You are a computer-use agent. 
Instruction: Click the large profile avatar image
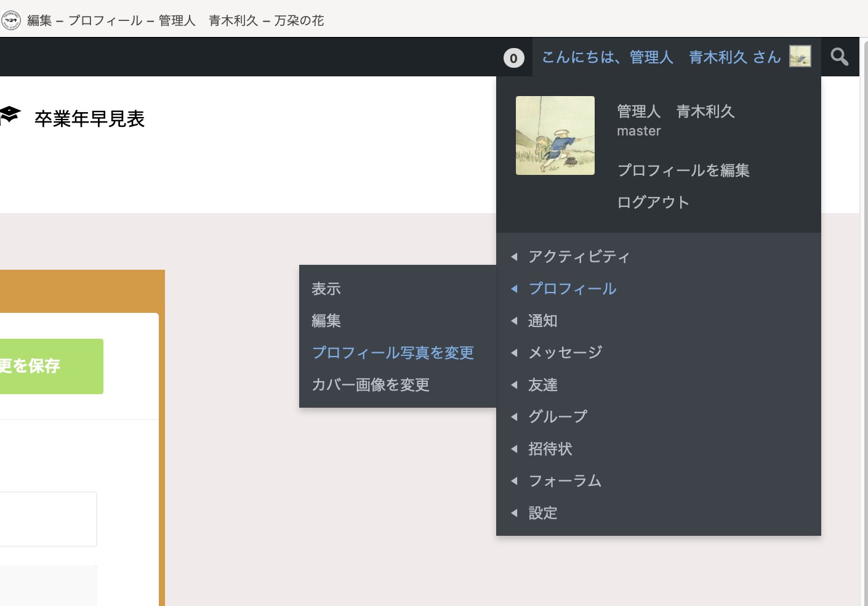point(555,135)
